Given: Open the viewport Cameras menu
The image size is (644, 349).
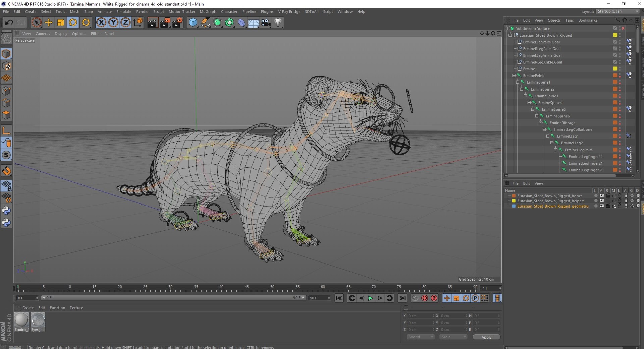Looking at the screenshot, I should pyautogui.click(x=43, y=34).
